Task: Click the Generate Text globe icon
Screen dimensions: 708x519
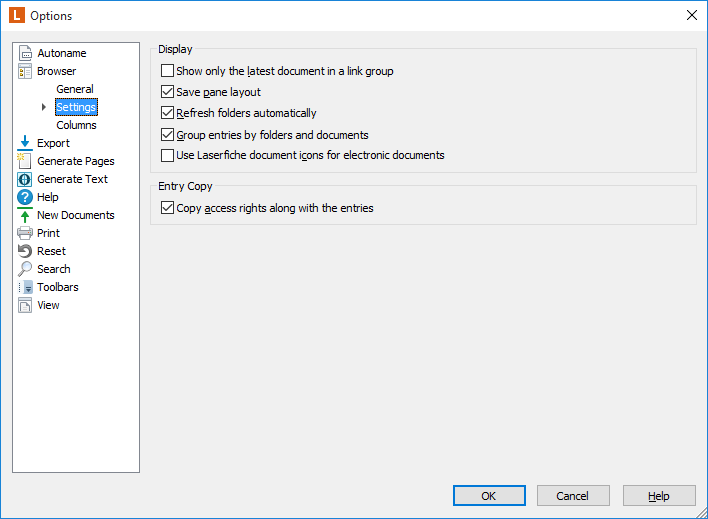Action: [x=24, y=179]
